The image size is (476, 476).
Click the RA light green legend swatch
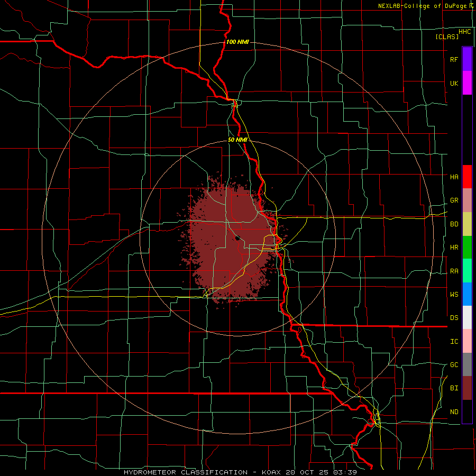pos(467,271)
